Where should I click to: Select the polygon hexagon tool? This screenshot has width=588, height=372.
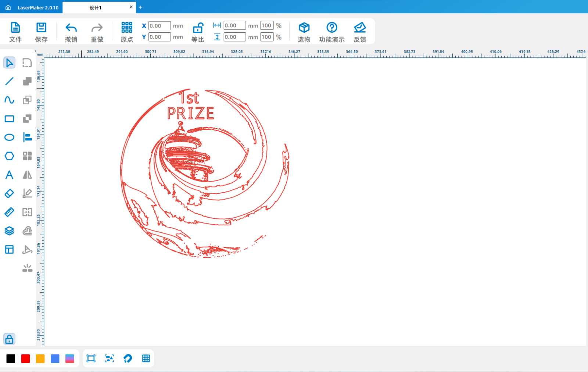[9, 156]
